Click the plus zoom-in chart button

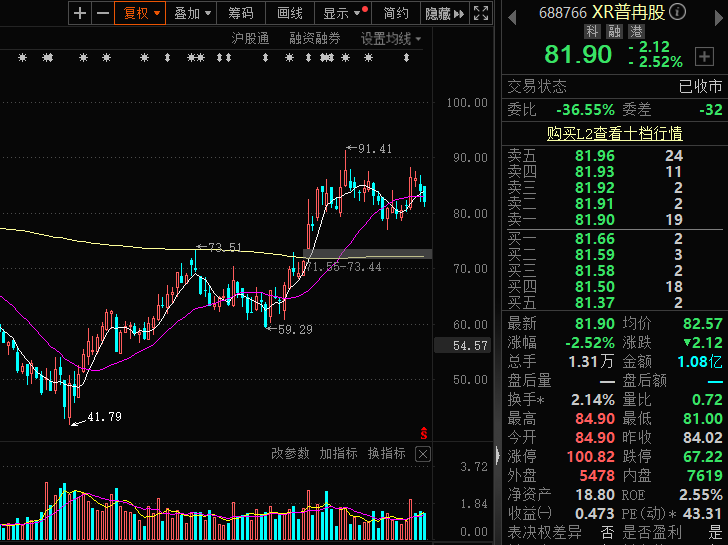(82, 13)
